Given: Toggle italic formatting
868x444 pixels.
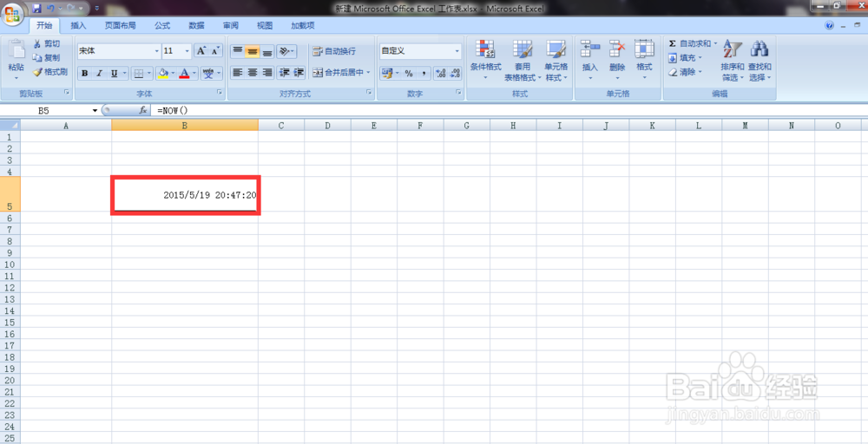Looking at the screenshot, I should 100,73.
